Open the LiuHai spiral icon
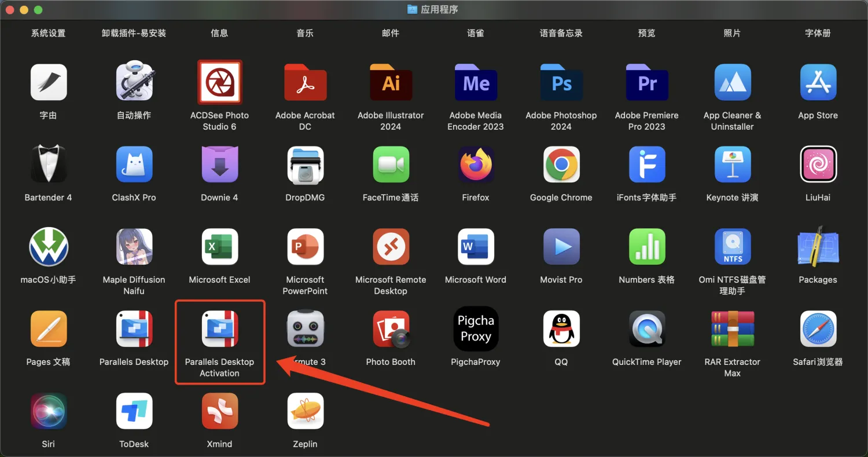Image resolution: width=868 pixels, height=457 pixels. 818,164
